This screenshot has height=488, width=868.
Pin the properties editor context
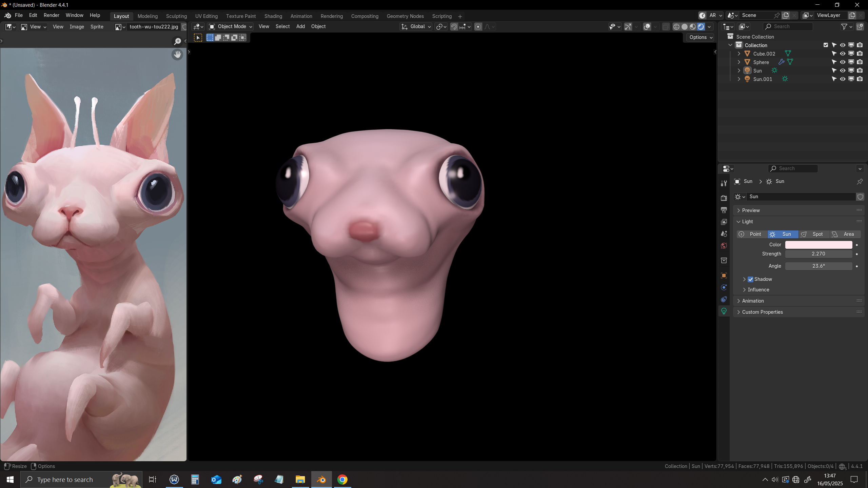point(860,182)
